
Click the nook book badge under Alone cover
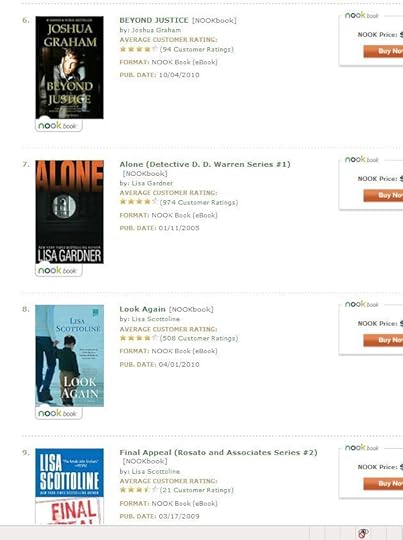click(59, 270)
